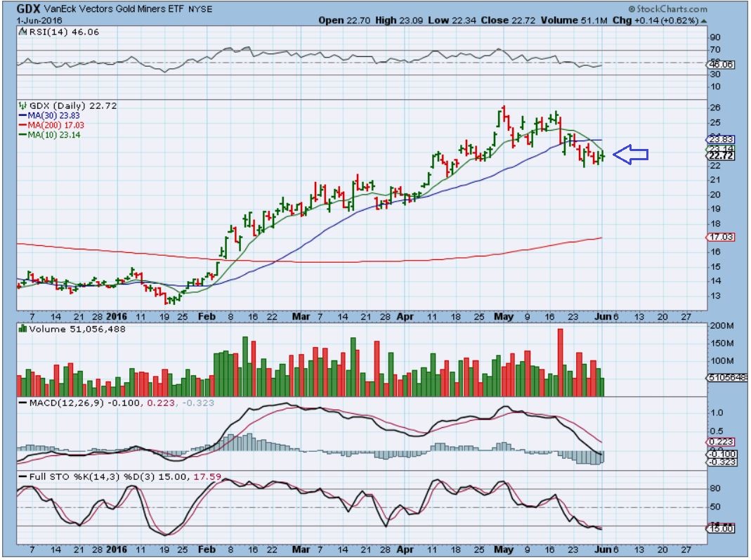Click the Close 22.72 value in the header
The width and height of the screenshot is (751, 560).
coord(508,20)
